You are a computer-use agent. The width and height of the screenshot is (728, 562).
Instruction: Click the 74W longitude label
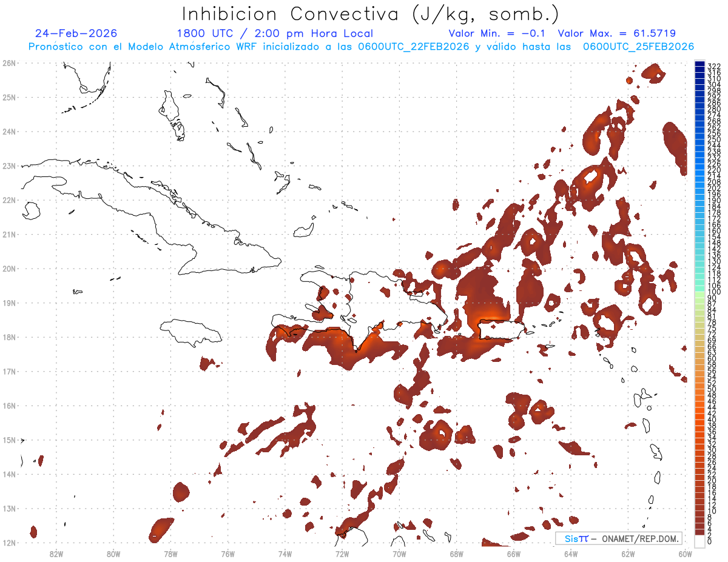point(285,553)
